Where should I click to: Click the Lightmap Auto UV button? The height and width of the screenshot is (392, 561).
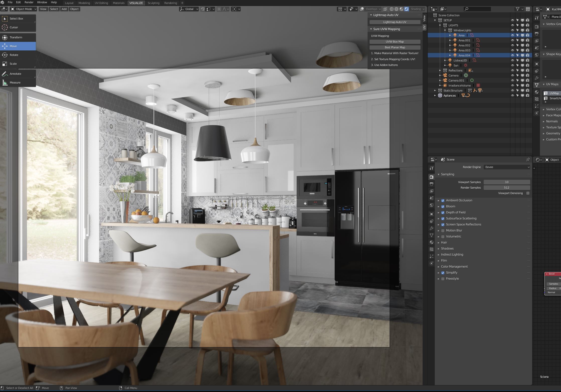pyautogui.click(x=395, y=22)
